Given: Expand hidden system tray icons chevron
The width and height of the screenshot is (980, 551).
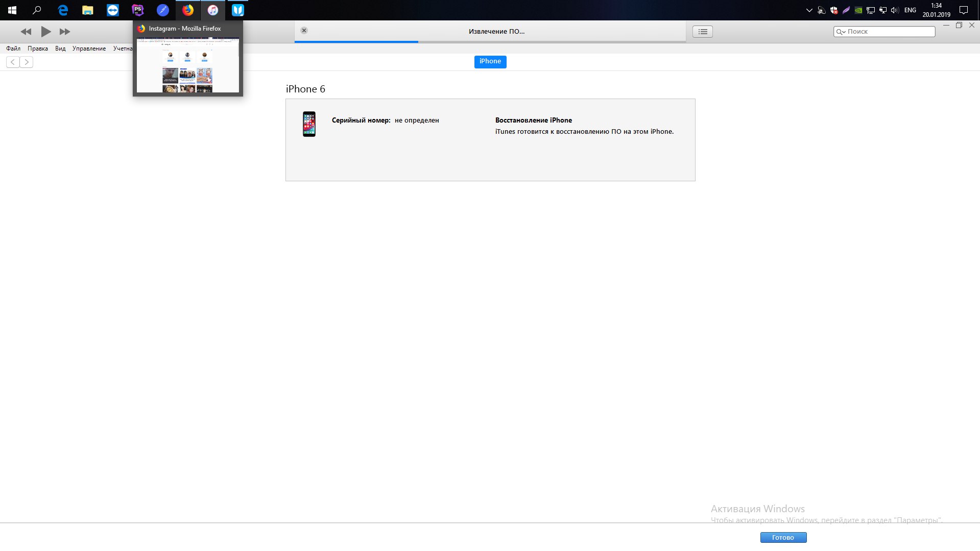Looking at the screenshot, I should (809, 10).
